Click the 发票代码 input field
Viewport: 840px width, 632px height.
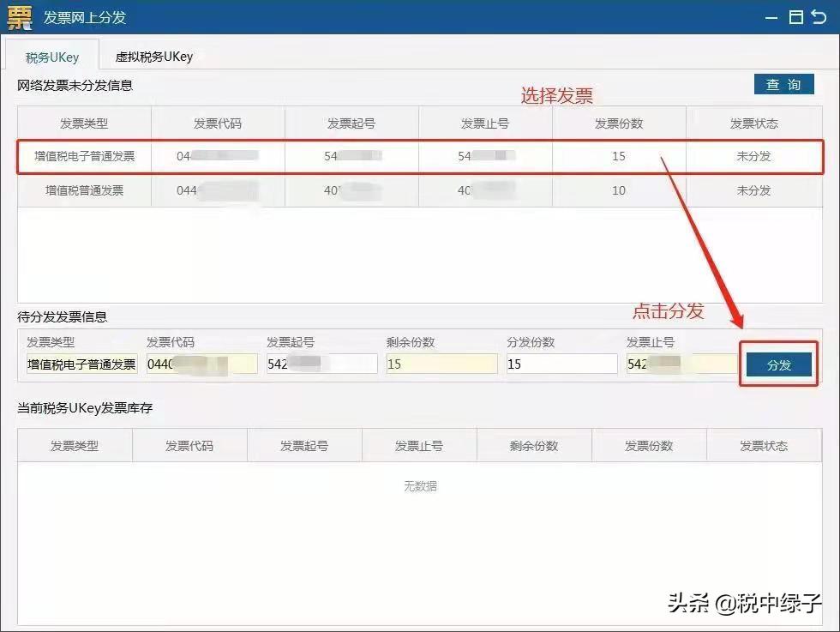[x=201, y=363]
